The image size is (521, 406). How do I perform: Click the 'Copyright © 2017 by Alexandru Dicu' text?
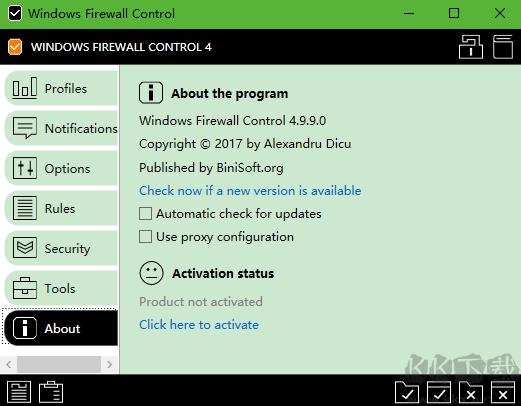click(245, 144)
